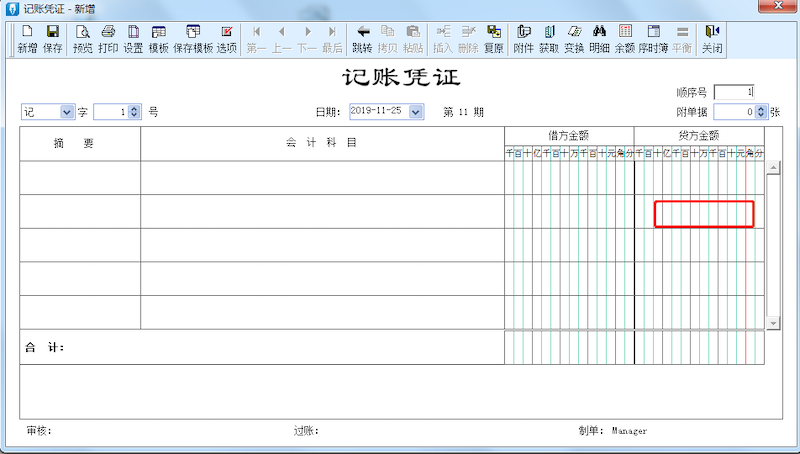
Task: Click the 贷方金额 column header
Action: pos(699,136)
